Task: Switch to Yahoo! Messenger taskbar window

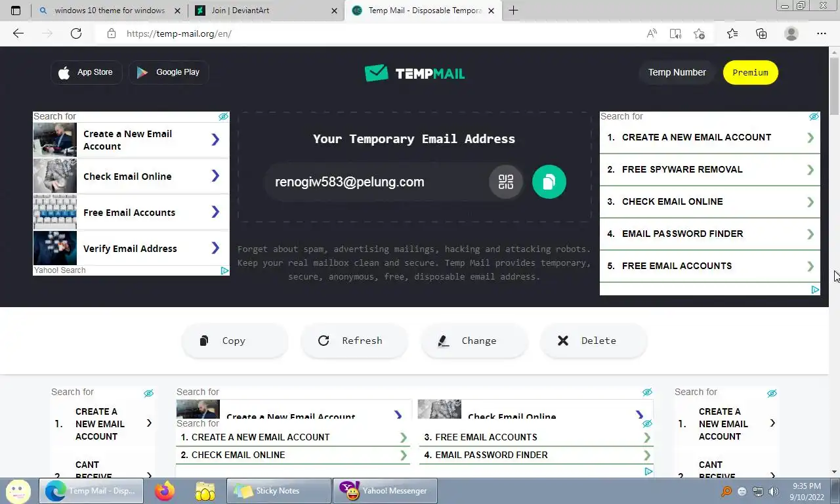Action: tap(385, 491)
